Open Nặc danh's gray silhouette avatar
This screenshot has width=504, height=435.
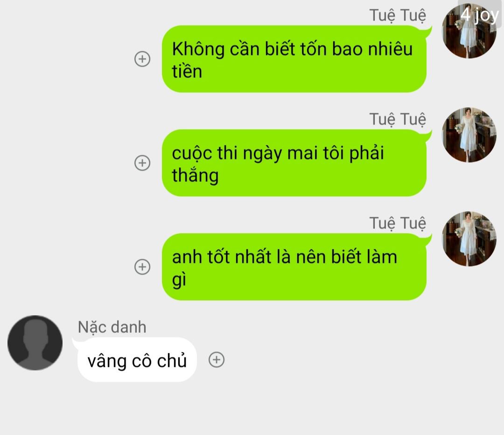click(x=35, y=343)
